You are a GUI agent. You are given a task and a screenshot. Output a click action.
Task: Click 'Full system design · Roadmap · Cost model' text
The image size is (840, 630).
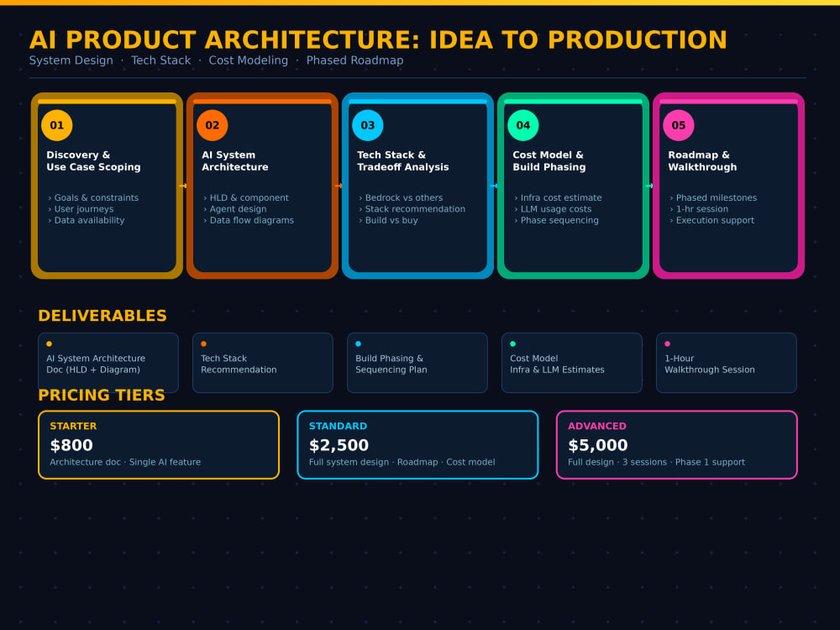point(402,462)
